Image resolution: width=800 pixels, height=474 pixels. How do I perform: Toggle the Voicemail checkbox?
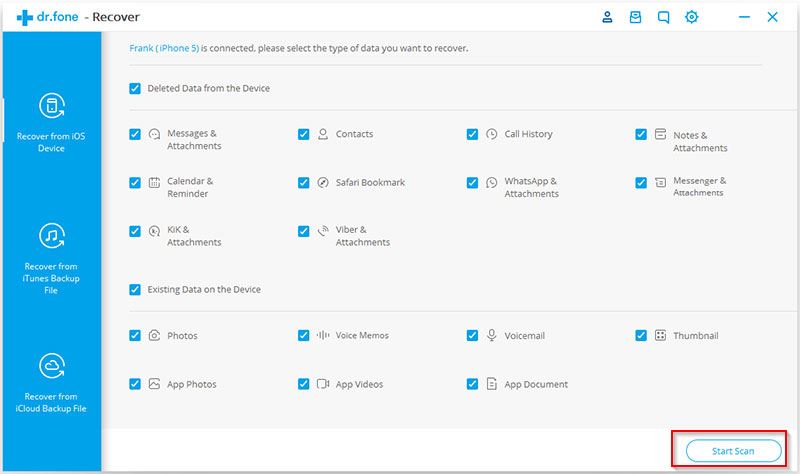(x=472, y=335)
